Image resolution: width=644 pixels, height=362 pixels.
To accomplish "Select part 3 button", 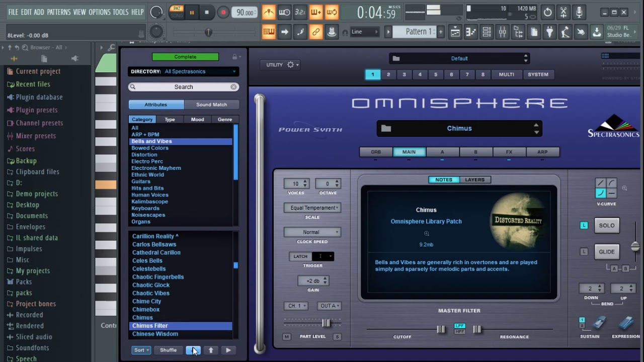I will [404, 74].
